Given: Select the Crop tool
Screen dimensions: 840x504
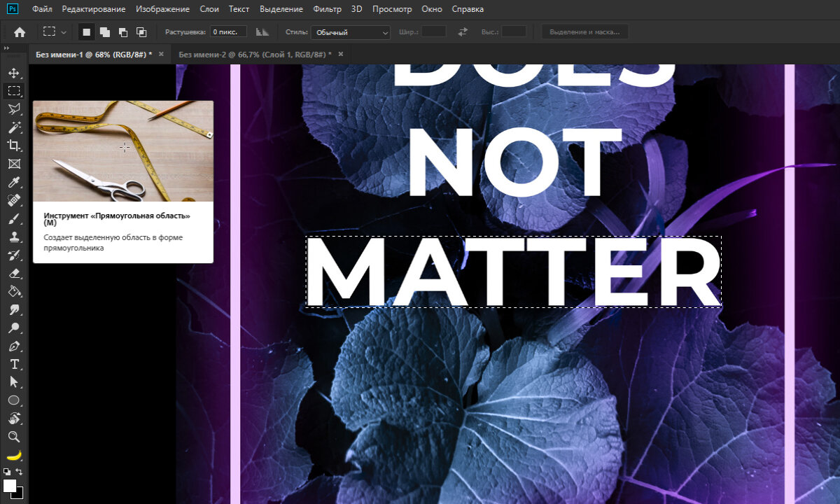Looking at the screenshot, I should click(x=13, y=146).
